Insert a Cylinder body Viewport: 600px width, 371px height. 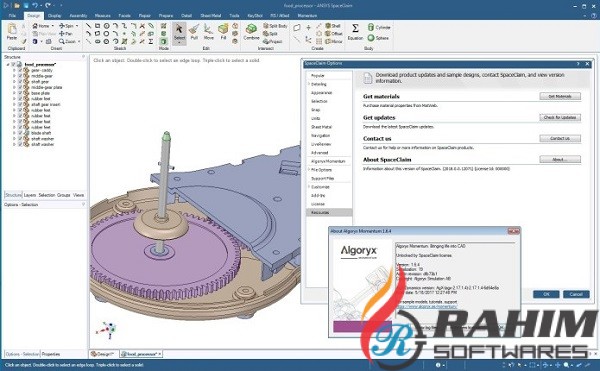coord(379,27)
